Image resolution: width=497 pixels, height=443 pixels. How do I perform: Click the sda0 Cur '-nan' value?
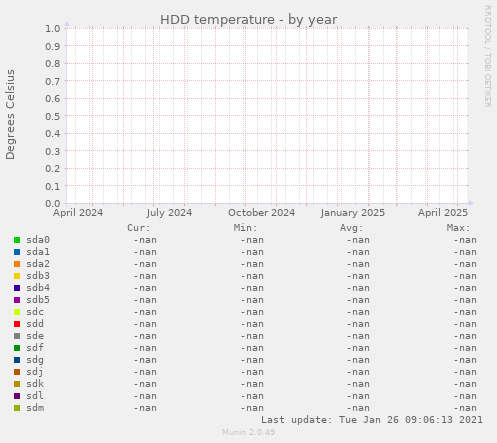(145, 240)
